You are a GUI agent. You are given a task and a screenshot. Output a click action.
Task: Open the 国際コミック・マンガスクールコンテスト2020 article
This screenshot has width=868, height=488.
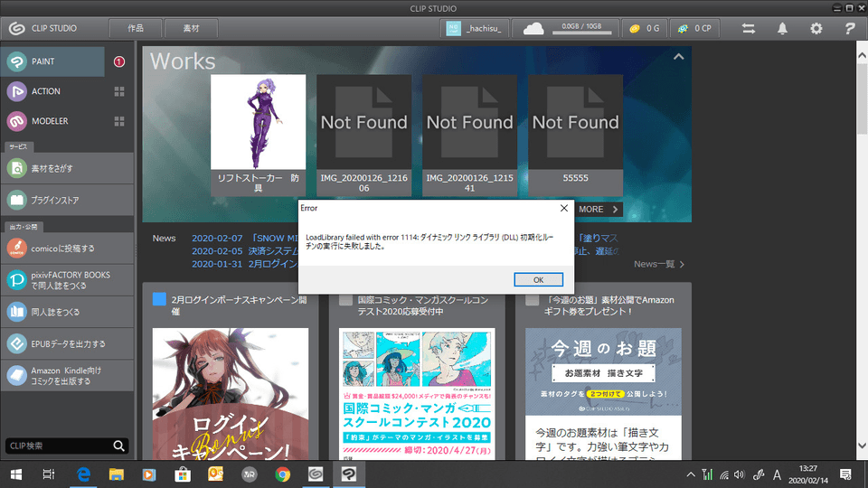pos(417,371)
